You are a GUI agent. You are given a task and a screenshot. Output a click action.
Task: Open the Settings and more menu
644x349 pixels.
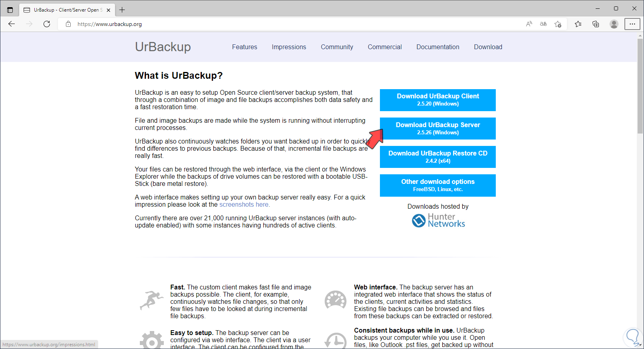tap(632, 24)
